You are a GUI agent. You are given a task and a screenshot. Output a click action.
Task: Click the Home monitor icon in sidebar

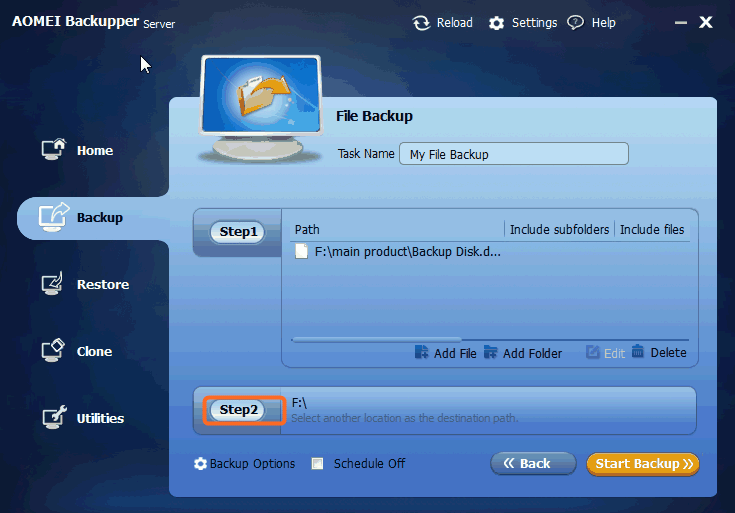(x=53, y=149)
